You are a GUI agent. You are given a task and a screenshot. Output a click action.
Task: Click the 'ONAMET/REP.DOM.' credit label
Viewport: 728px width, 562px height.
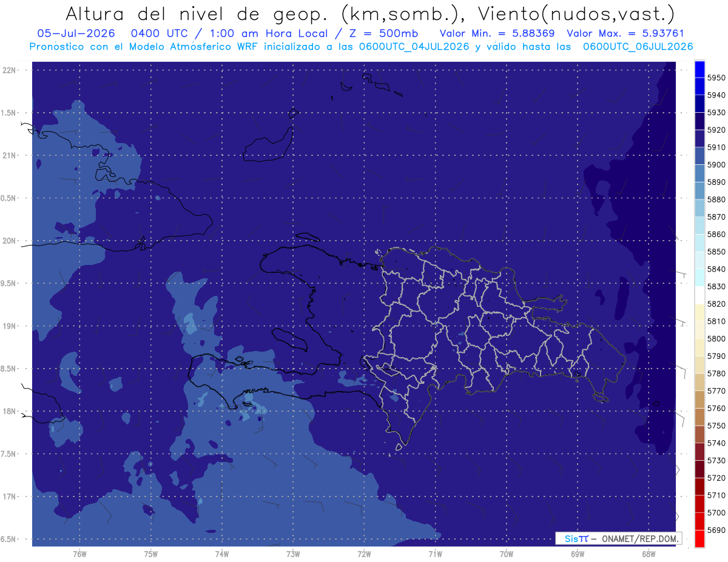[639, 538]
